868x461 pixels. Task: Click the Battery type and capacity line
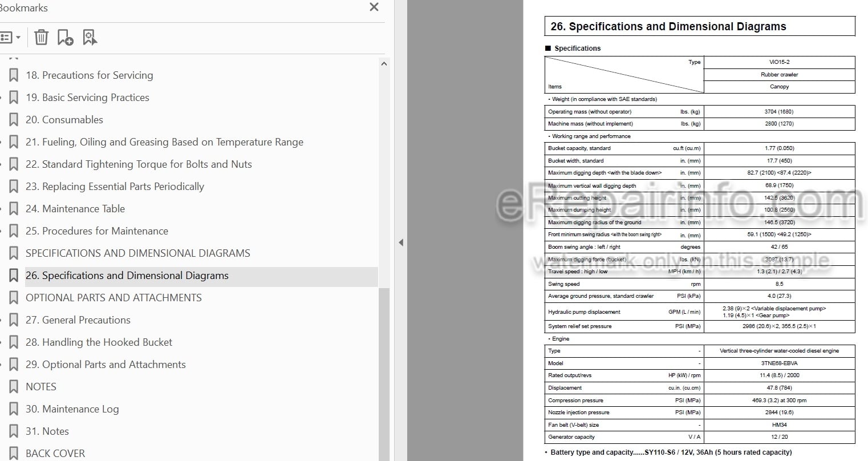tap(668, 452)
